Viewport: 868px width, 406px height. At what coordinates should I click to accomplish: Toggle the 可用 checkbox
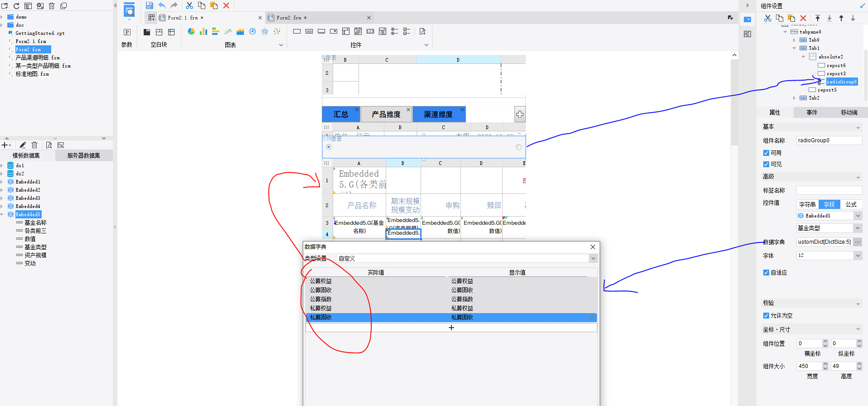tap(766, 153)
